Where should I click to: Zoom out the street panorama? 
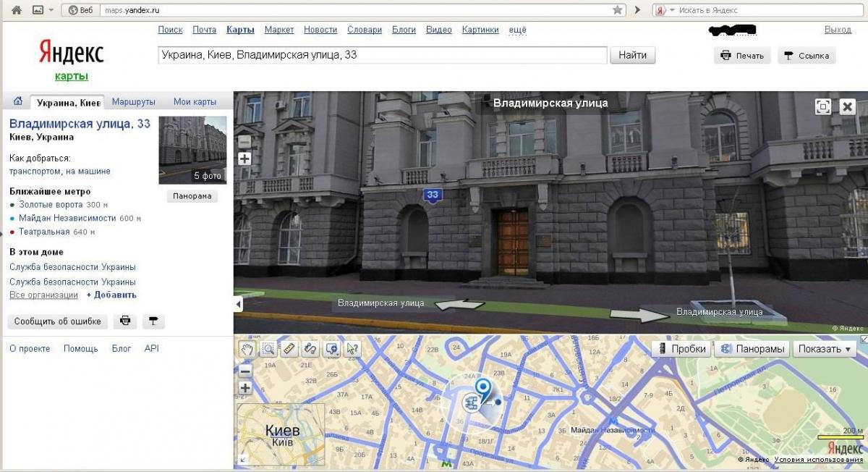pyautogui.click(x=244, y=142)
